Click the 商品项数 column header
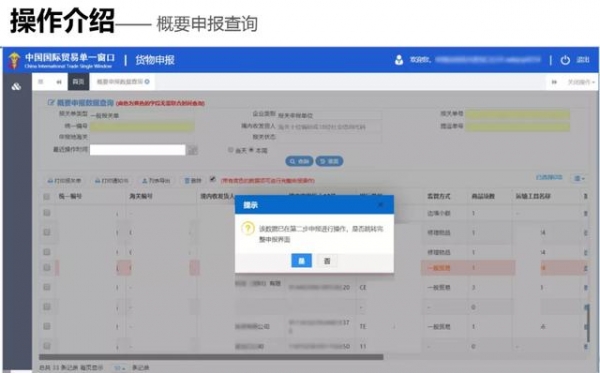The height and width of the screenshot is (373, 600). click(483, 196)
